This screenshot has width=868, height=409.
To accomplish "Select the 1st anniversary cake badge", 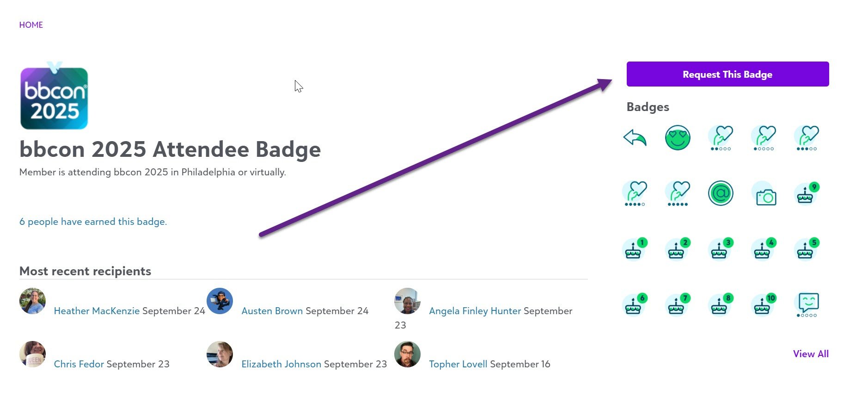I will tap(634, 250).
